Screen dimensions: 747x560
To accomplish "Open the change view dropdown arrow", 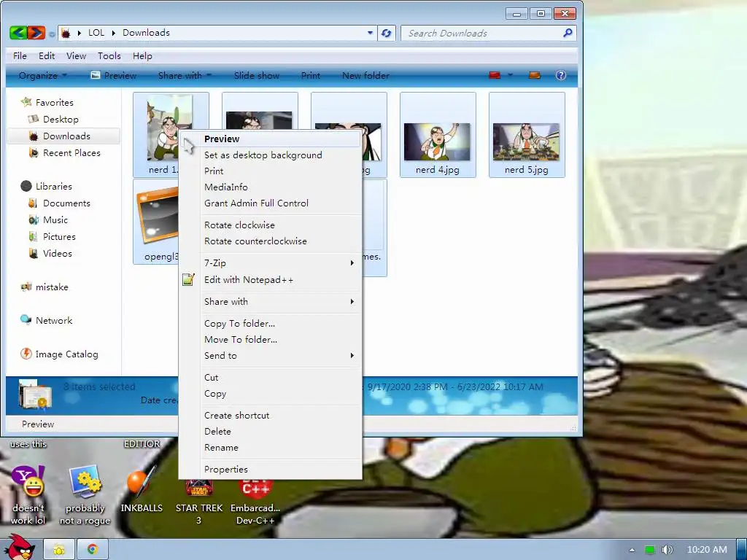I will (x=510, y=75).
